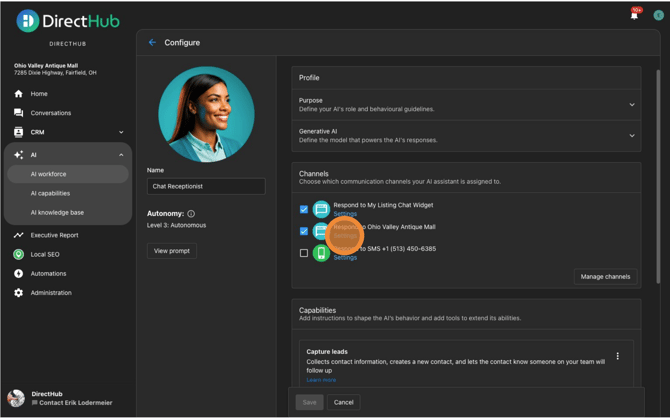Viewport: 670px width, 420px height.
Task: Click the Manage channels button
Action: tap(605, 276)
